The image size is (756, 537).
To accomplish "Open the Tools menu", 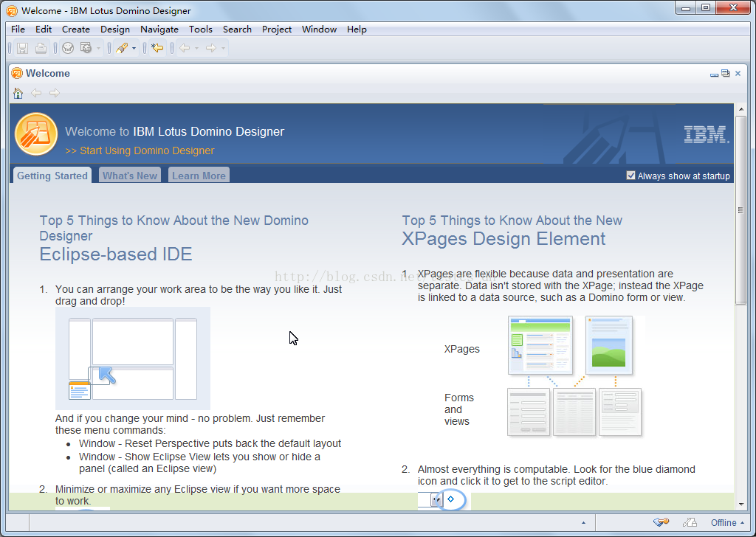I will tap(201, 30).
